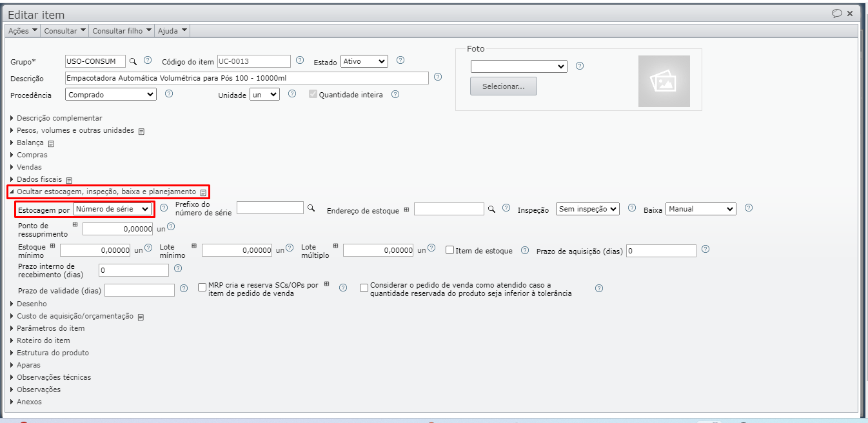868x423 pixels.
Task: Expand Pesos, volumes e outras unidades section
Action: click(72, 130)
